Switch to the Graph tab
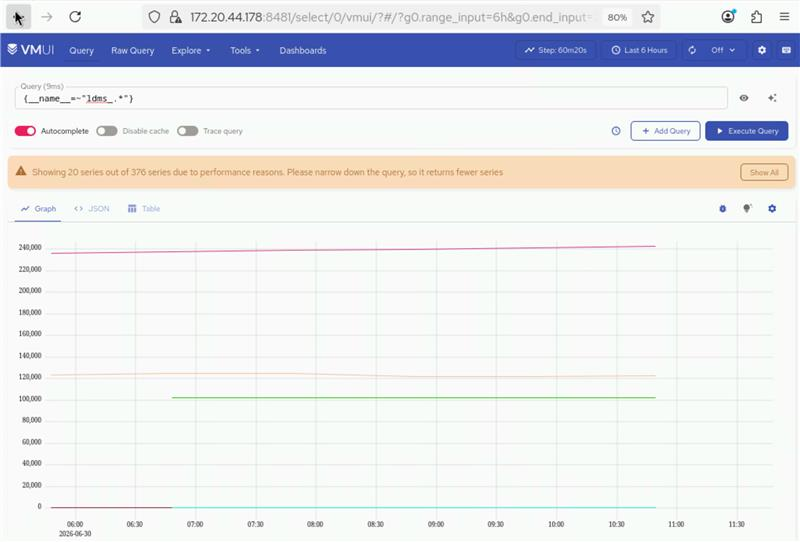800x542 pixels. pos(38,209)
